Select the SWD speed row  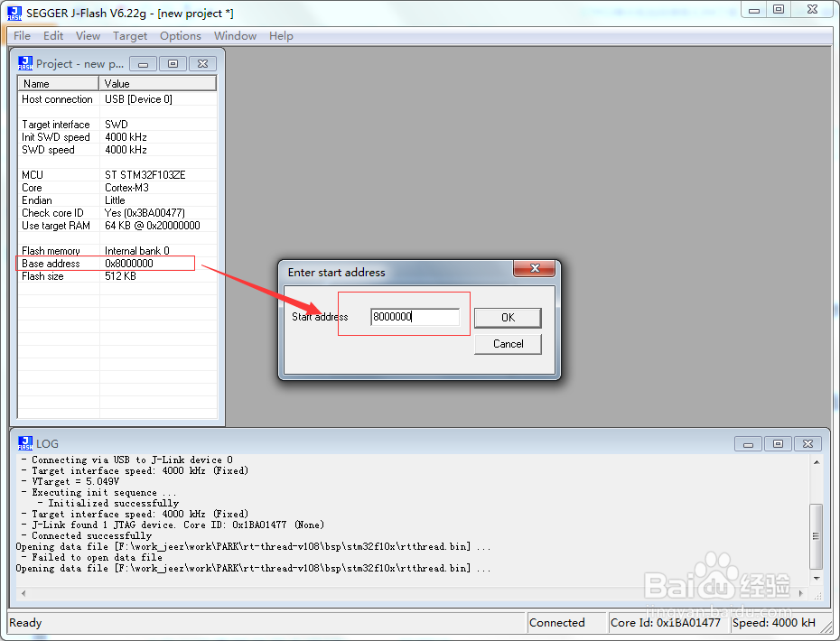tap(117, 150)
